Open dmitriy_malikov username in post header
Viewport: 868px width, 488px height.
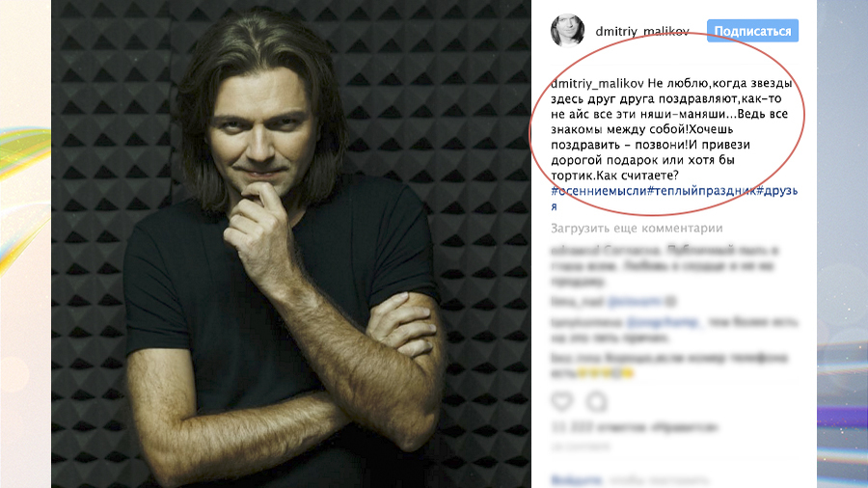(x=642, y=32)
